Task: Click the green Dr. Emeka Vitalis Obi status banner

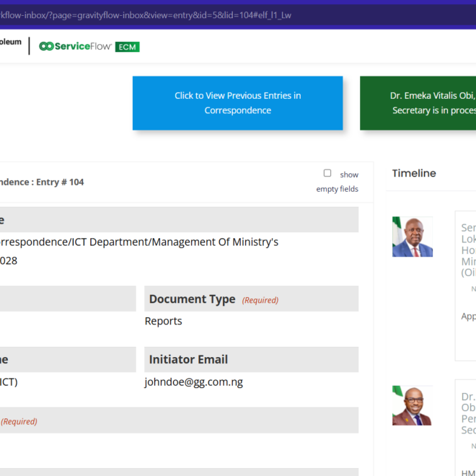Action: pos(418,103)
